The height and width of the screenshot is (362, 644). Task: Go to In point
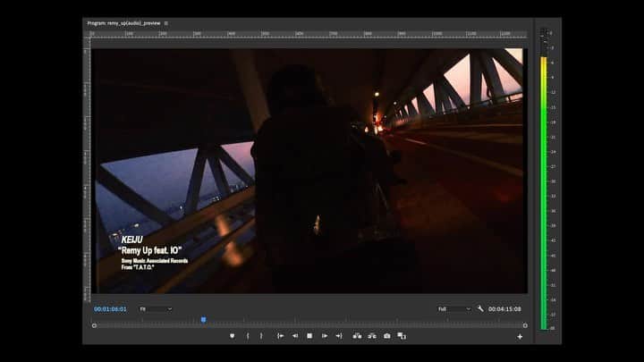tap(280, 336)
